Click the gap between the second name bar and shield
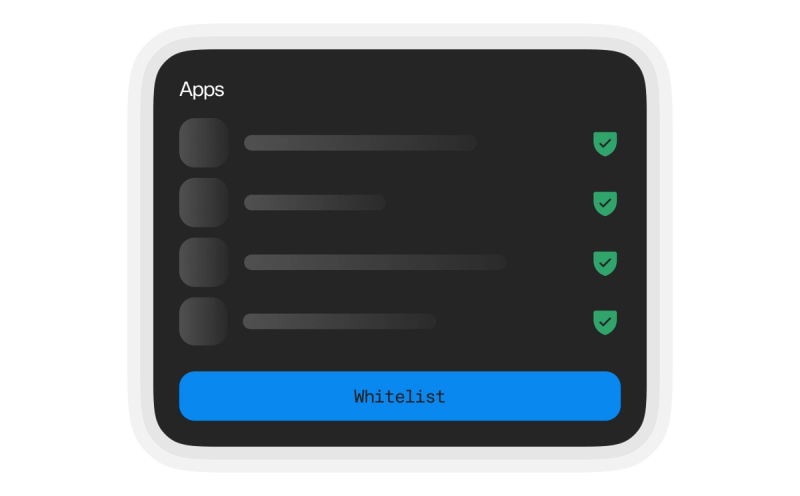The height and width of the screenshot is (496, 800). coord(489,203)
